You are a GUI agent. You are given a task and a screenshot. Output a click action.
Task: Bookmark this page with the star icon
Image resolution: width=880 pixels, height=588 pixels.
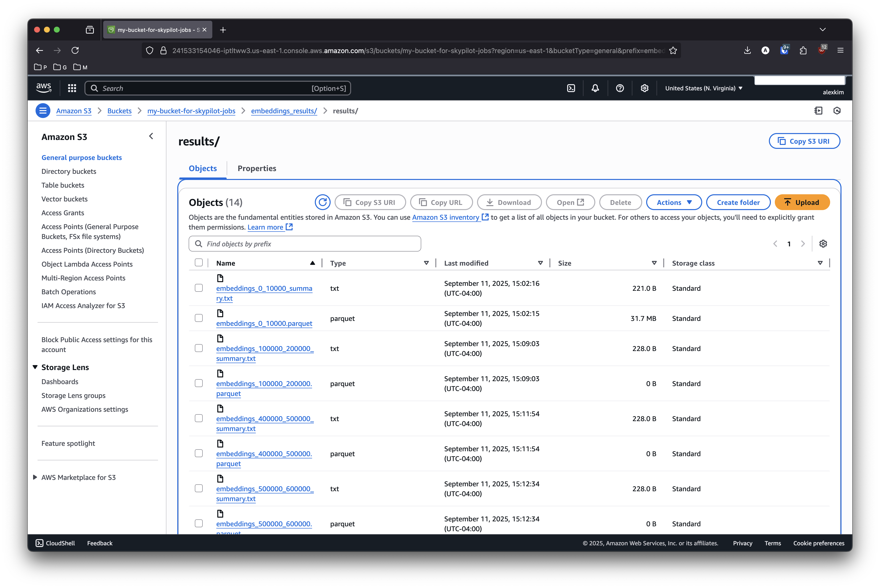pos(673,50)
